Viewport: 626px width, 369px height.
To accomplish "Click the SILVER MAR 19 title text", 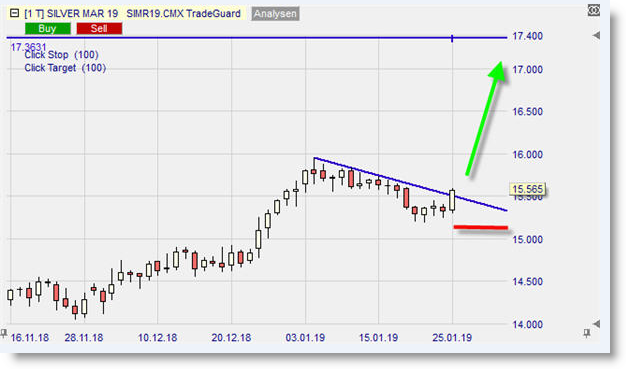I will click(x=83, y=14).
